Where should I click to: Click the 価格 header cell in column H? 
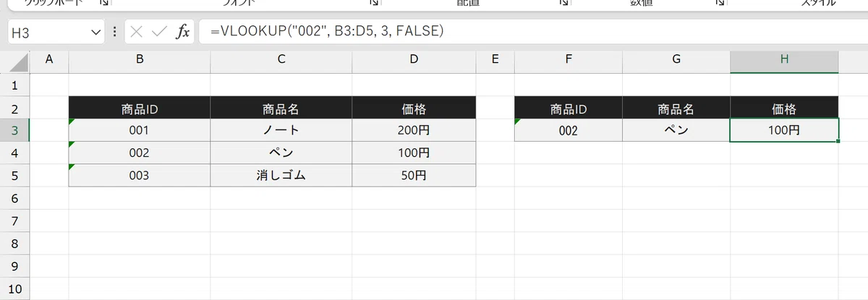coord(785,108)
